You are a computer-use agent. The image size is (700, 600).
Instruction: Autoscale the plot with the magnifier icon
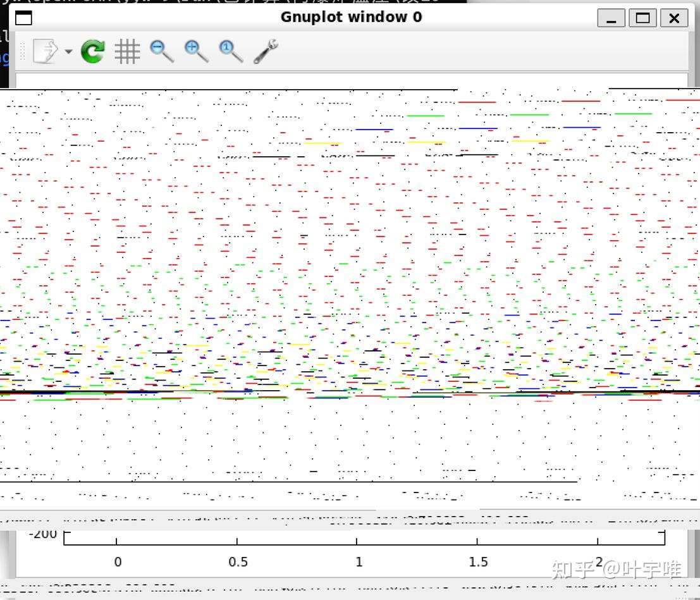[x=231, y=51]
